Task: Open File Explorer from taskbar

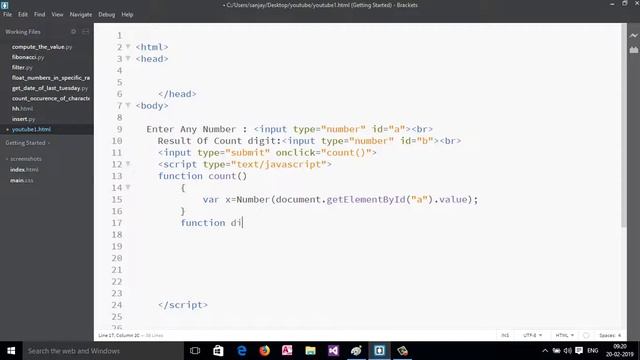Action: click(x=311, y=351)
